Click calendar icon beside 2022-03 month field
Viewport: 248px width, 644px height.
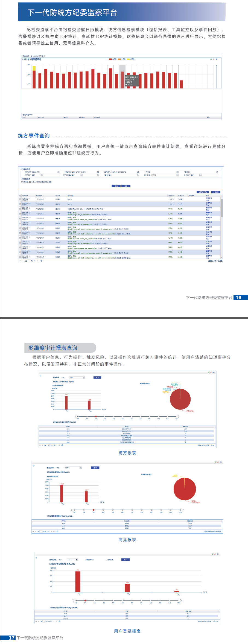click(40, 56)
